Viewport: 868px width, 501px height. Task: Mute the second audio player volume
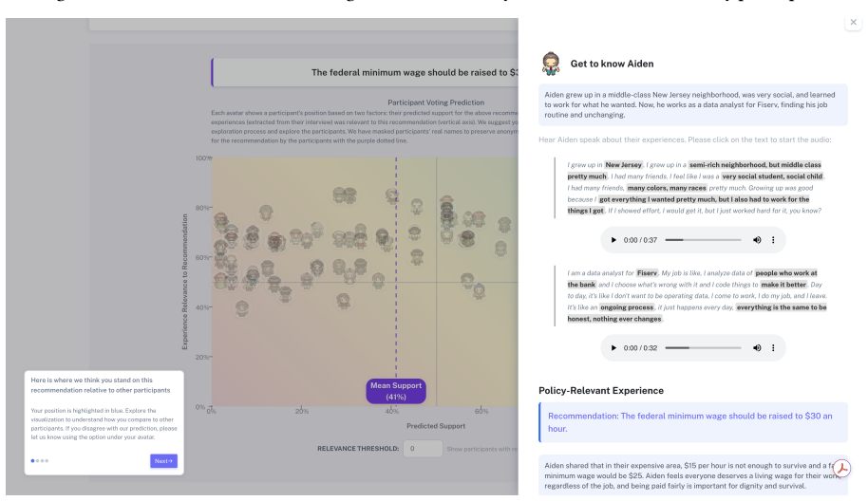[757, 348]
